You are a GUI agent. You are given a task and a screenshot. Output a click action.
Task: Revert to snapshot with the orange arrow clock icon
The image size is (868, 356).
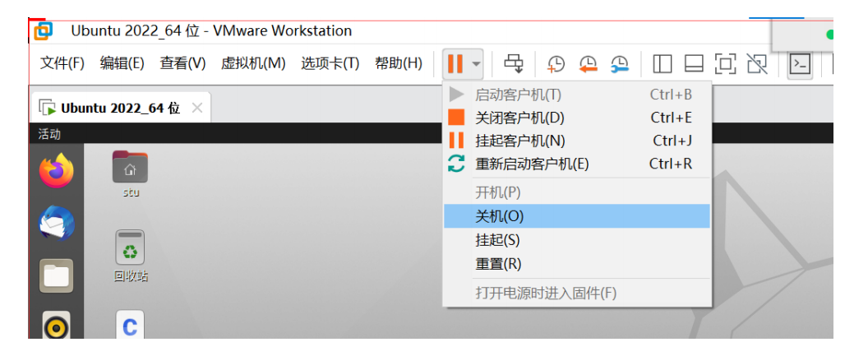(589, 64)
